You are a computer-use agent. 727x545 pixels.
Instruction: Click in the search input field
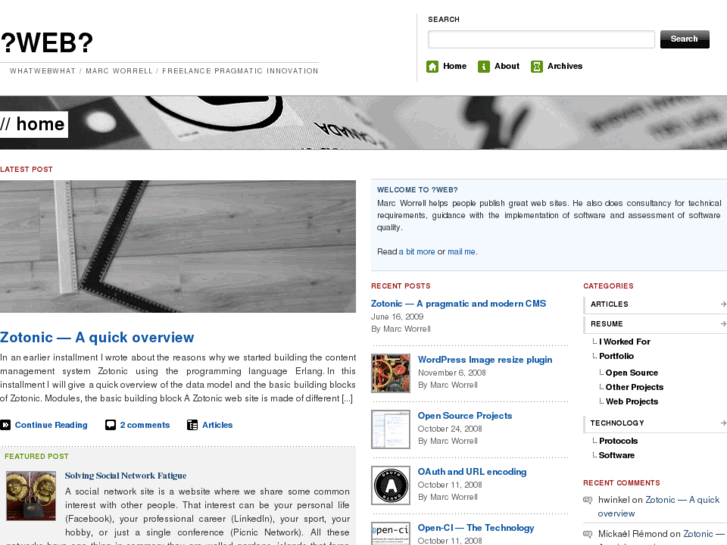(x=541, y=39)
